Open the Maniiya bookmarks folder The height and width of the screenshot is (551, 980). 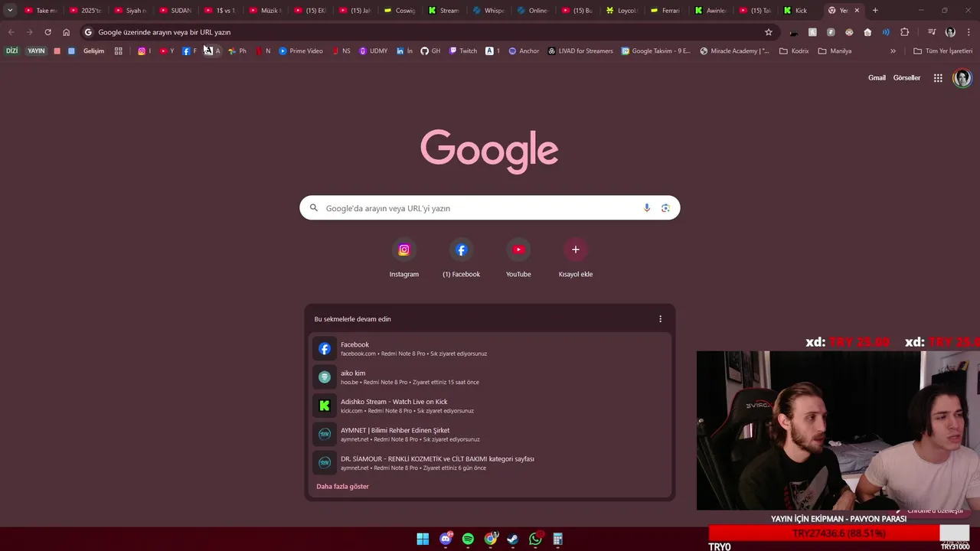[835, 51]
